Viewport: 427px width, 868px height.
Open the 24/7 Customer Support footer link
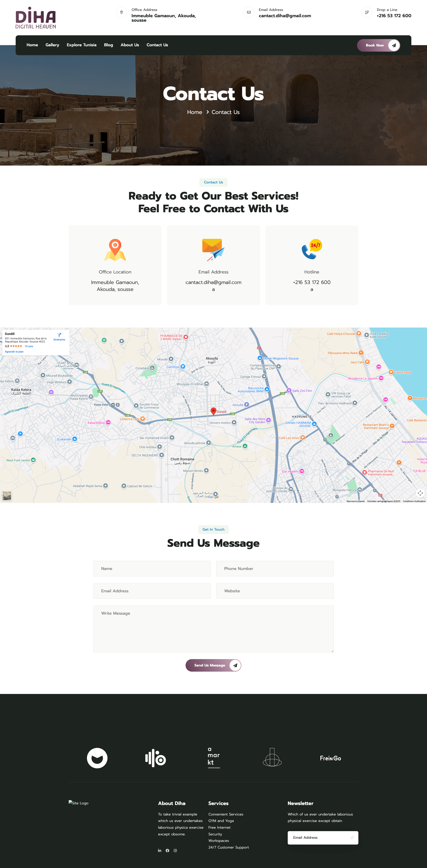228,847
